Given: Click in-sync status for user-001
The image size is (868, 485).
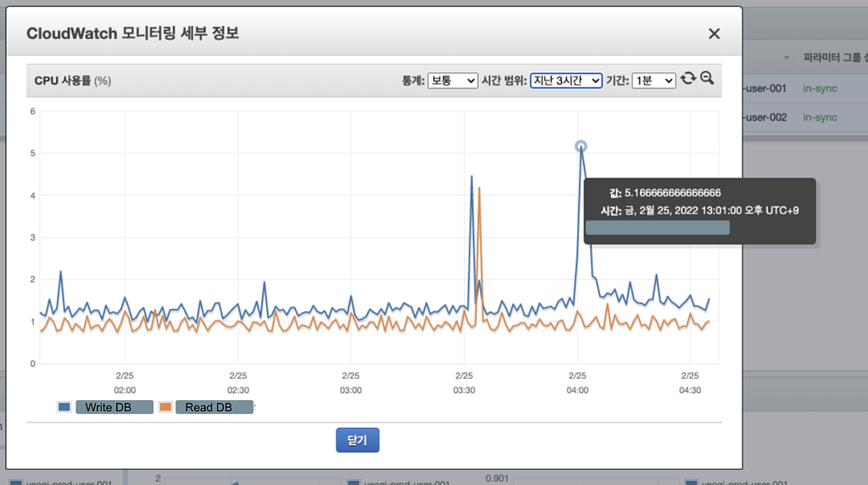Looking at the screenshot, I should (x=820, y=88).
